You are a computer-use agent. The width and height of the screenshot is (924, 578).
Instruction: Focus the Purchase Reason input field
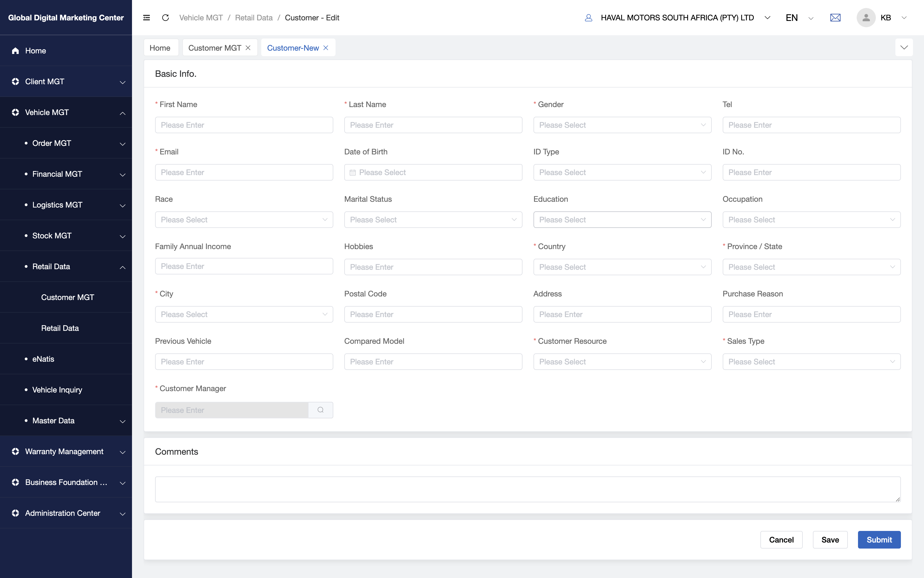pyautogui.click(x=811, y=314)
